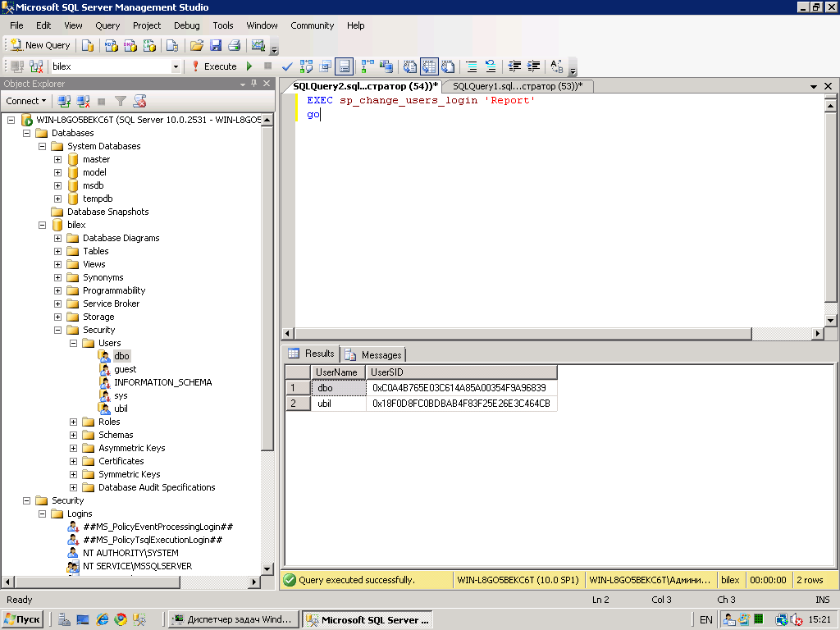Create a new Analysis Services MDX query
840x630 pixels.
pos(111,46)
